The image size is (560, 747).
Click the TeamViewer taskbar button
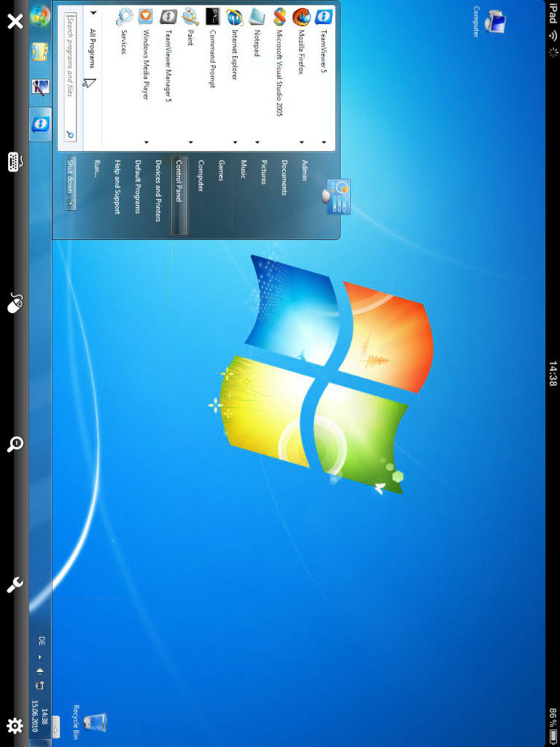pyautogui.click(x=41, y=124)
